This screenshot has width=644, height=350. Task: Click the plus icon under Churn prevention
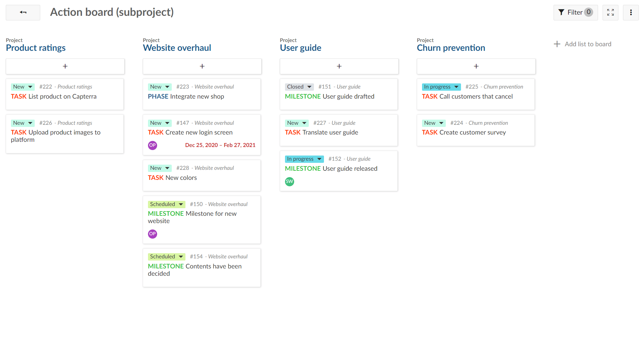pyautogui.click(x=476, y=66)
